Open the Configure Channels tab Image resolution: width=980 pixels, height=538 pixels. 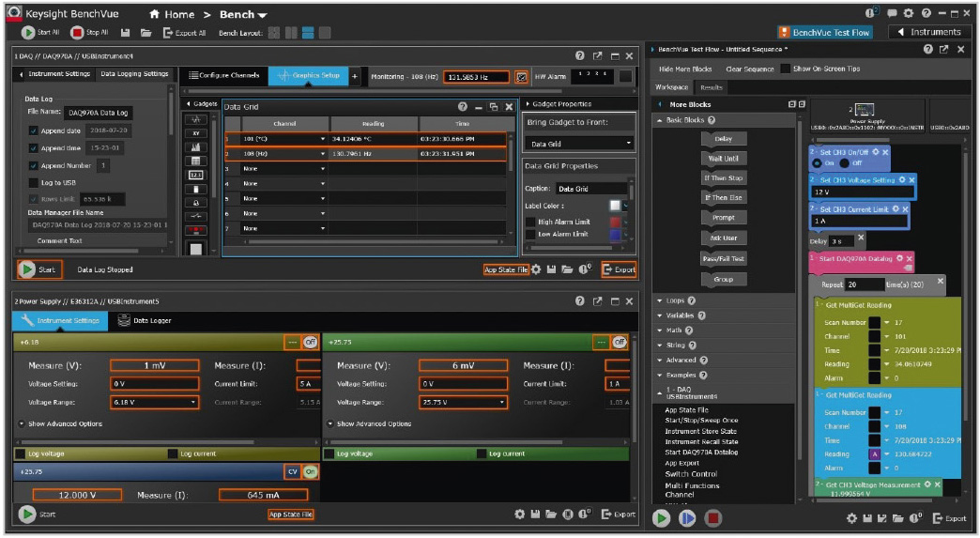pos(223,76)
